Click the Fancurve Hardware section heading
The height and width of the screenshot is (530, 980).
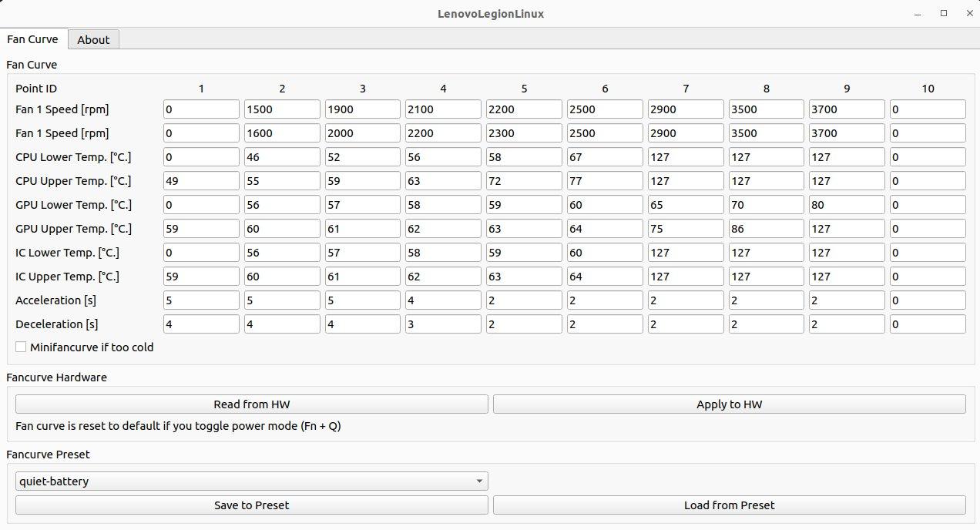point(56,377)
